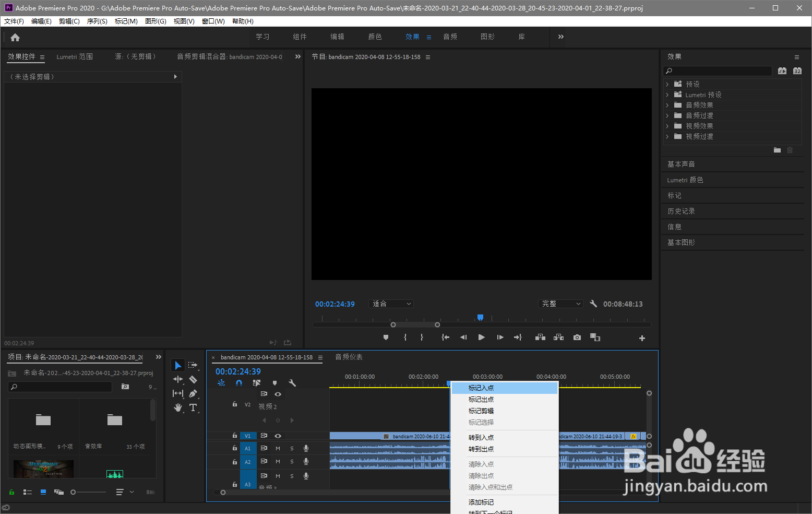812x514 pixels.
Task: Switch to the 编辑 workspace
Action: point(337,37)
